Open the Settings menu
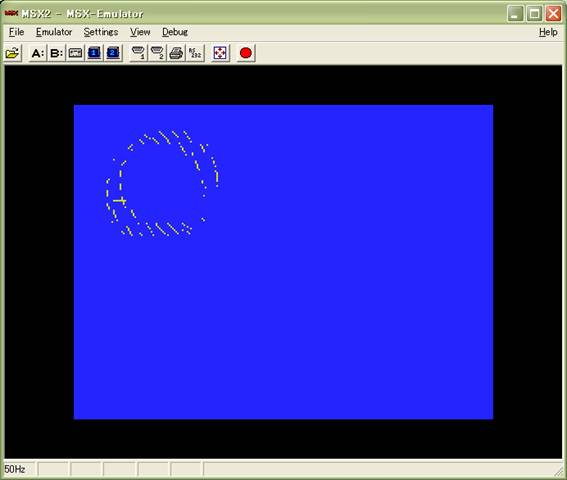 [101, 32]
